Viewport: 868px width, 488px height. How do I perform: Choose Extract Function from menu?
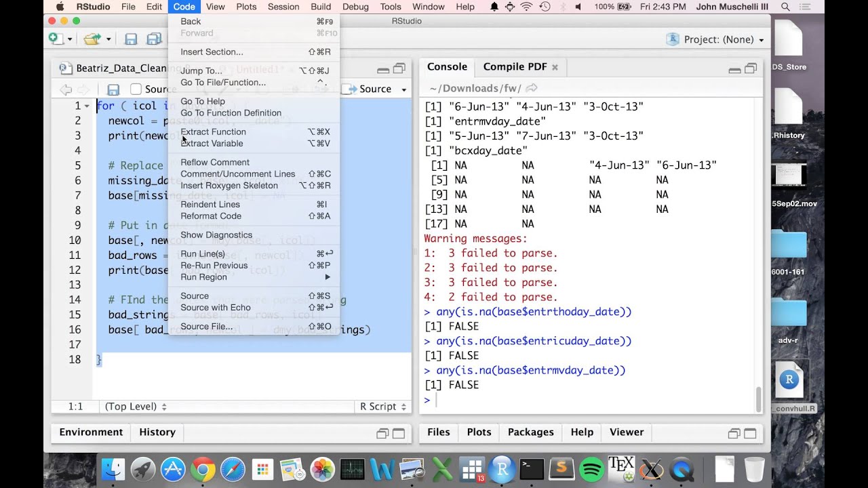(254, 131)
